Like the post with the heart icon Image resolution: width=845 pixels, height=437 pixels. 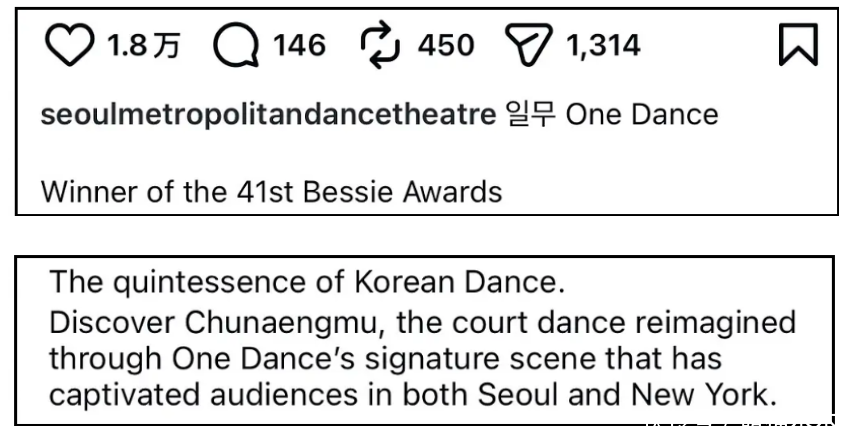pyautogui.click(x=69, y=46)
